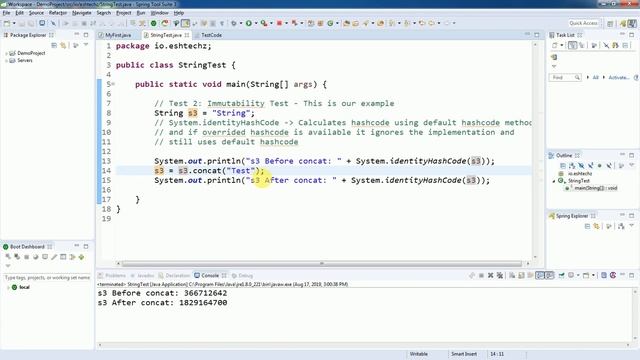Click the Debug bug icon in toolbar
This screenshot has height=360, width=640.
[x=234, y=23]
